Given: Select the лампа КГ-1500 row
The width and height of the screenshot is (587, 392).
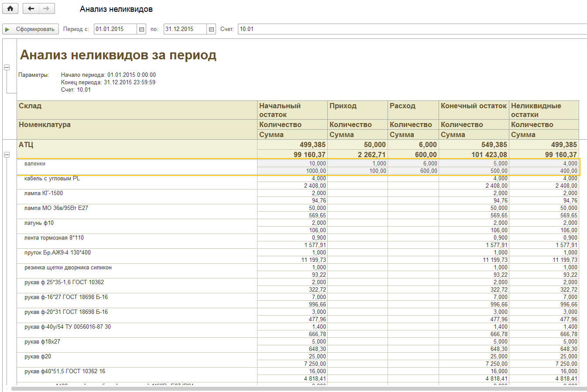Looking at the screenshot, I should click(x=298, y=197).
